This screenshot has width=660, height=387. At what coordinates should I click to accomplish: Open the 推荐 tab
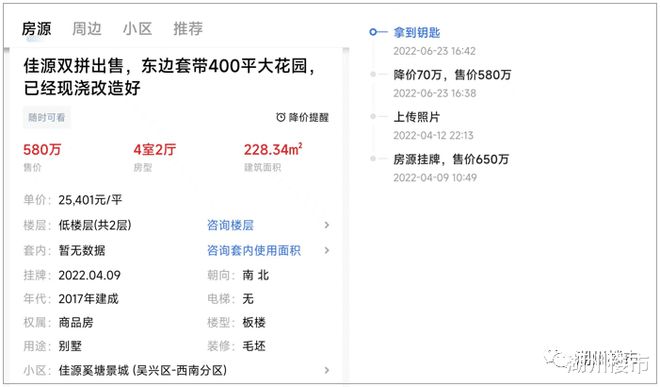tap(188, 29)
